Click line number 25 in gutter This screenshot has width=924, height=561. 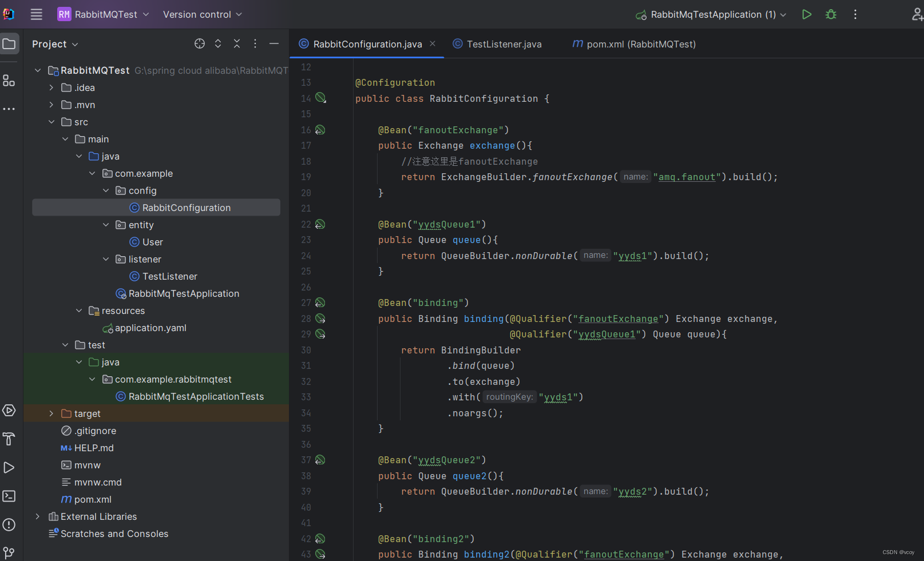pyautogui.click(x=306, y=271)
